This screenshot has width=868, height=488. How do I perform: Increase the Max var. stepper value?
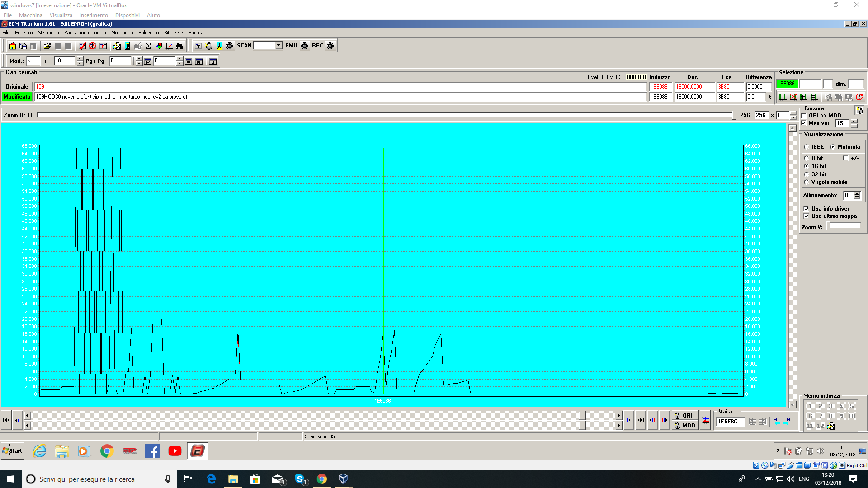coord(854,121)
